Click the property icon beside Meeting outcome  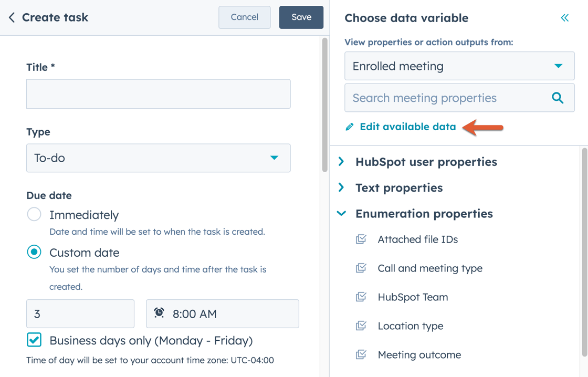[361, 354]
